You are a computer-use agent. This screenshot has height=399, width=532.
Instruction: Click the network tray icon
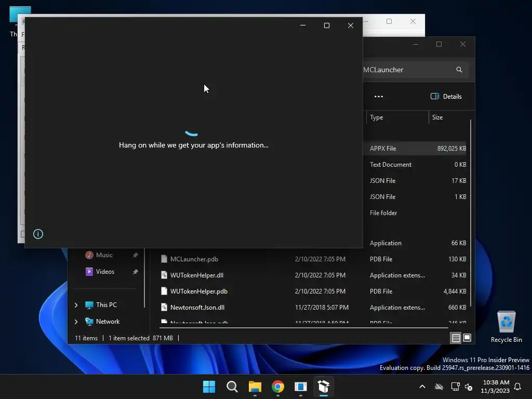[455, 387]
